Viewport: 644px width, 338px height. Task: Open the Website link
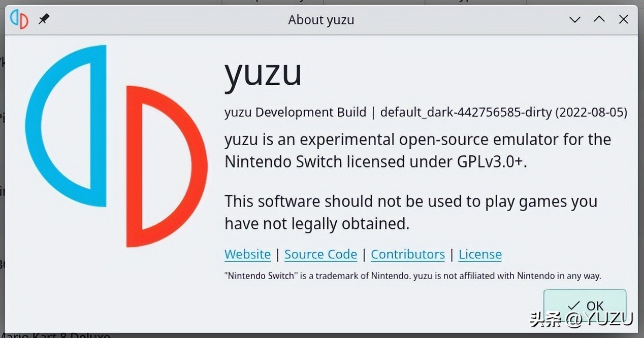[247, 254]
